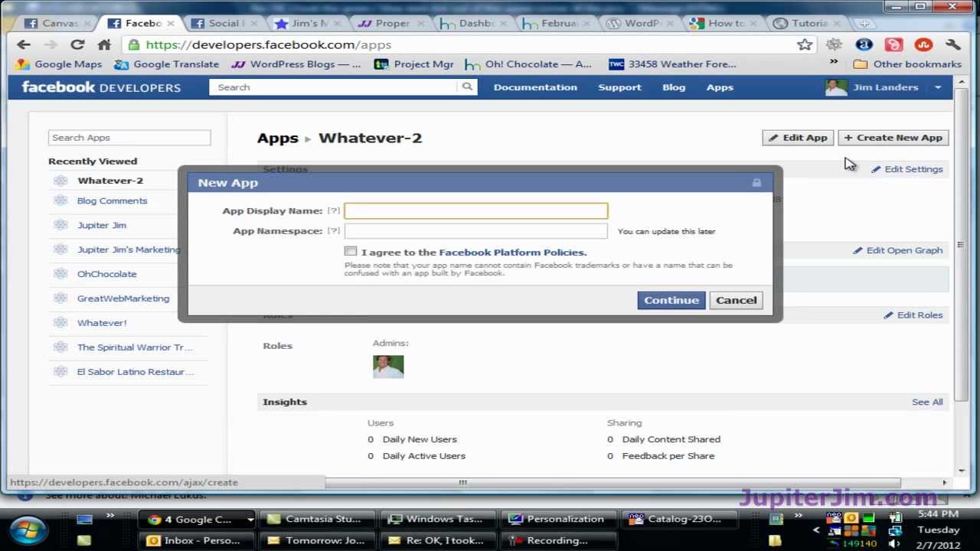This screenshot has width=980, height=551.
Task: Click the App Display Name help [?] icon
Action: pos(334,210)
